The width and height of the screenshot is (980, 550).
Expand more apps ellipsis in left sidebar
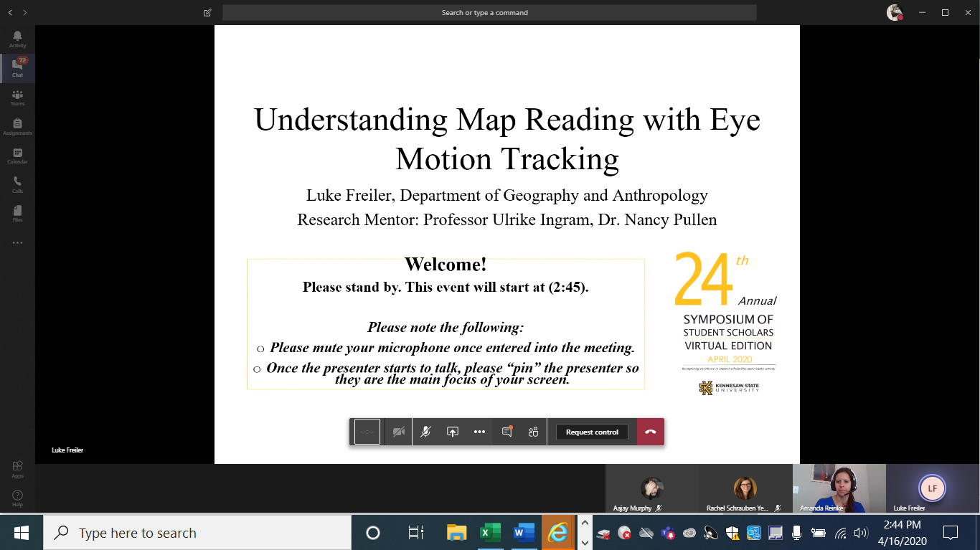pos(17,243)
